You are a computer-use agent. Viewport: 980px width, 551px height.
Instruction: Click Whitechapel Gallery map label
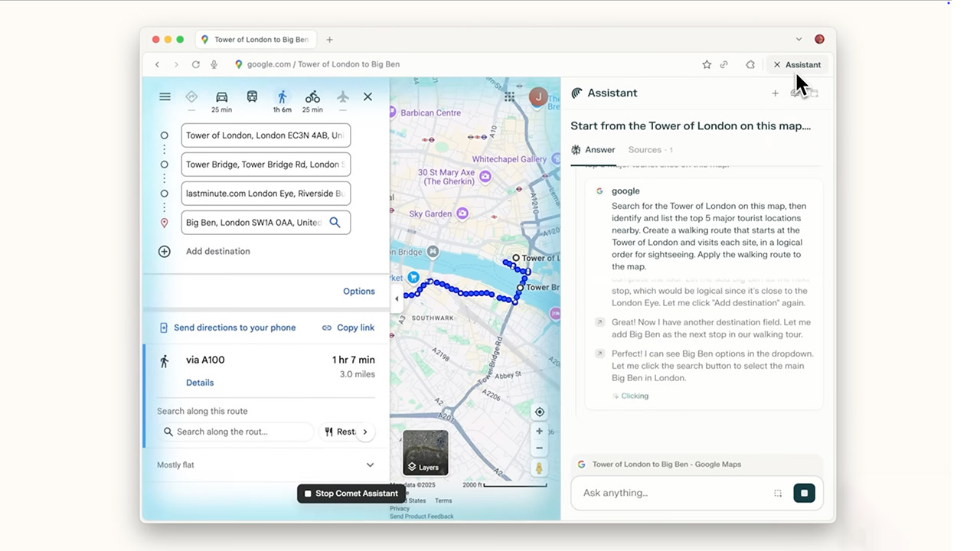click(509, 159)
